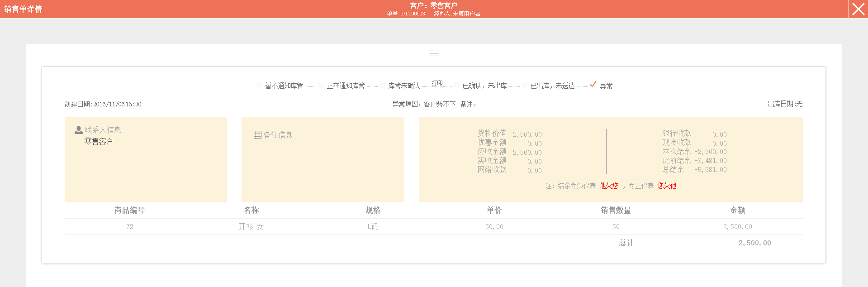Click the 商品编号 column header

tap(129, 210)
